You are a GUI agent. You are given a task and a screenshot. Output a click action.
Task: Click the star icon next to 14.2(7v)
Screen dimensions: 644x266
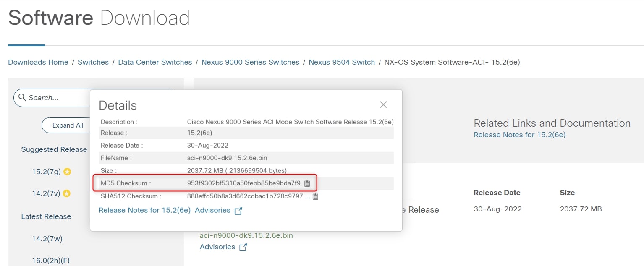tap(66, 193)
